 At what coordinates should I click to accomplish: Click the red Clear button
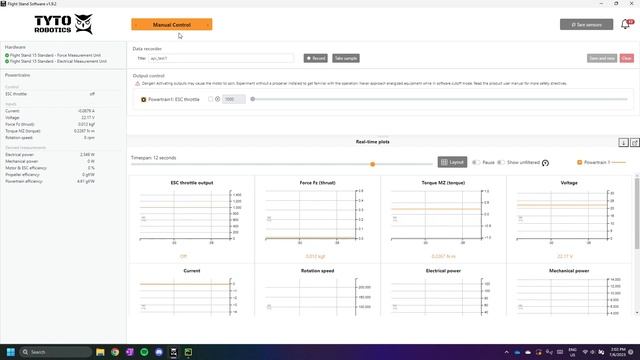click(x=627, y=58)
